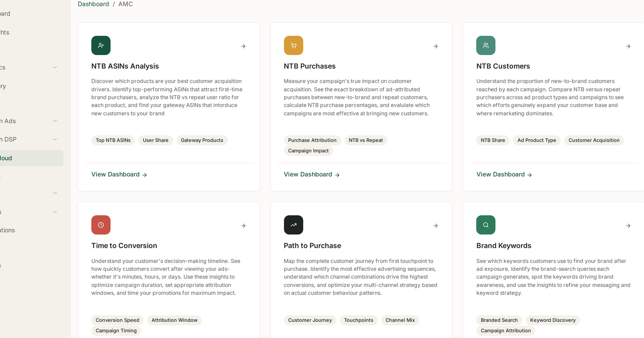Click the Keyword Discovery tag
The image size is (644, 338).
553,320
